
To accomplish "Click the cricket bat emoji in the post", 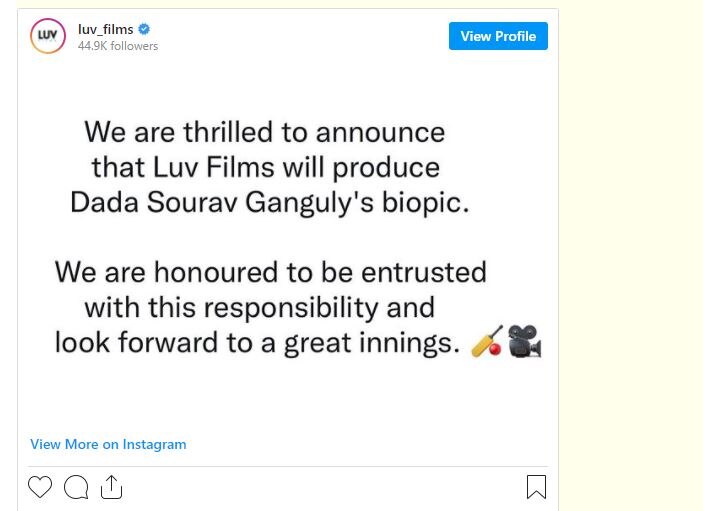I will tap(487, 343).
